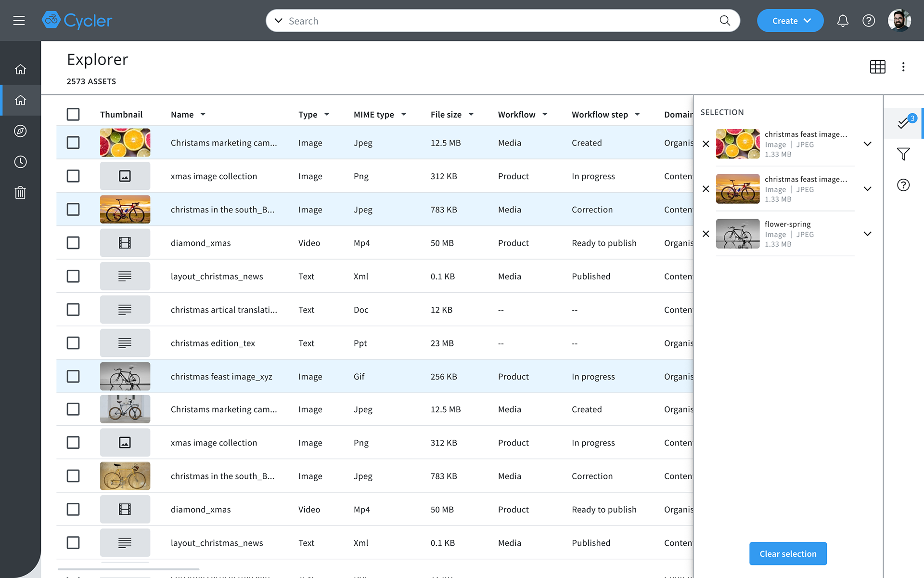Open the selection panel tab with badge
Viewport: 924px width, 578px height.
click(903, 123)
